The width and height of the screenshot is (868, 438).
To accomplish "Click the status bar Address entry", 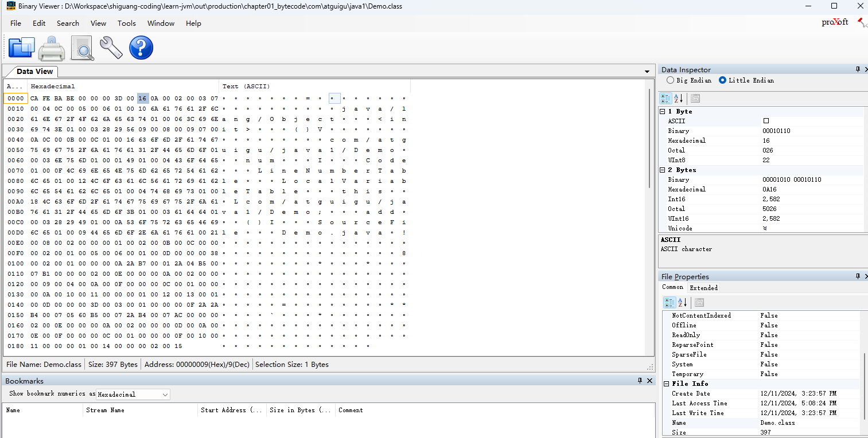I will (x=197, y=365).
